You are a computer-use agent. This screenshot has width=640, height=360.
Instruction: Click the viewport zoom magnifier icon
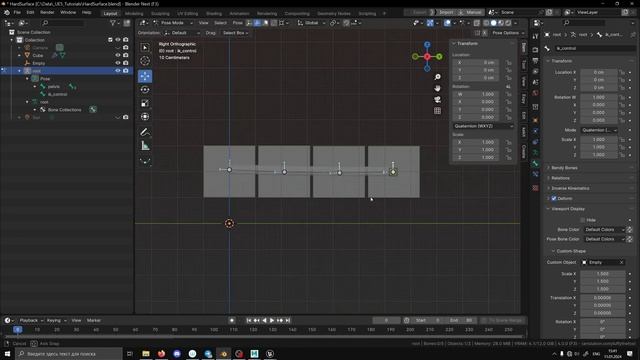pos(437,77)
